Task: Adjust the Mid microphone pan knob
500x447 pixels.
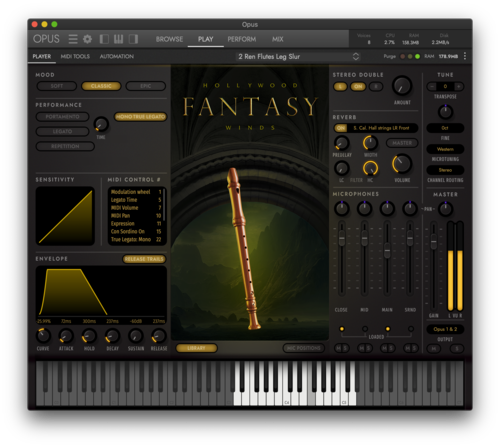Action: click(364, 208)
